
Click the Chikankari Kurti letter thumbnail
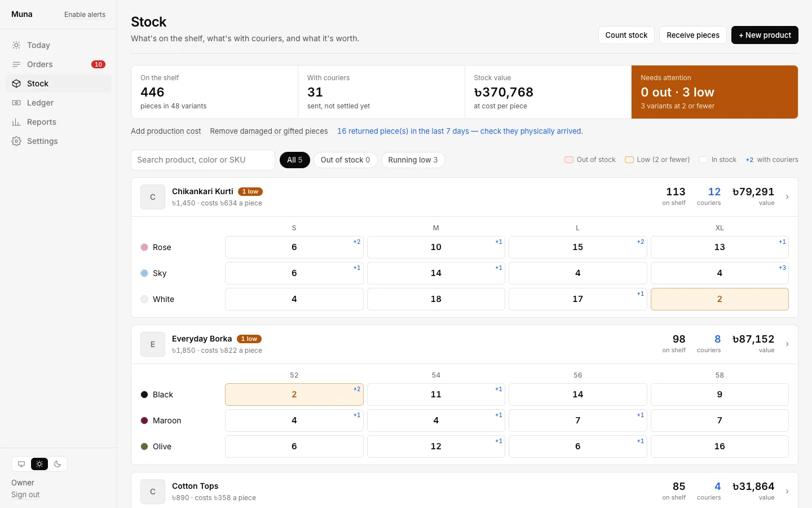tap(153, 197)
